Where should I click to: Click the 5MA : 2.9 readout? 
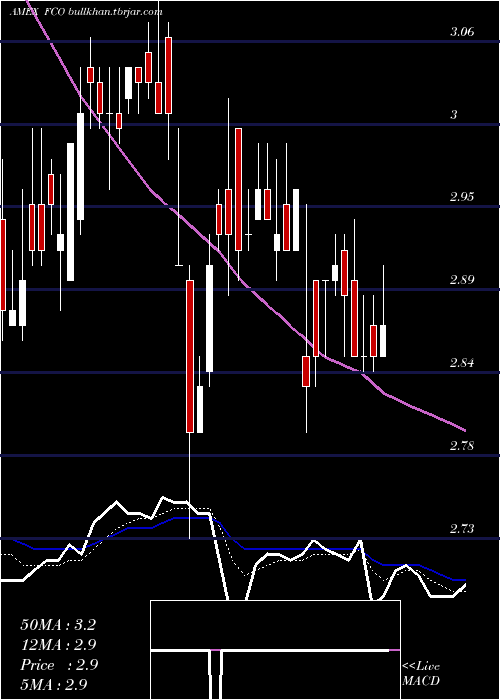click(x=54, y=684)
